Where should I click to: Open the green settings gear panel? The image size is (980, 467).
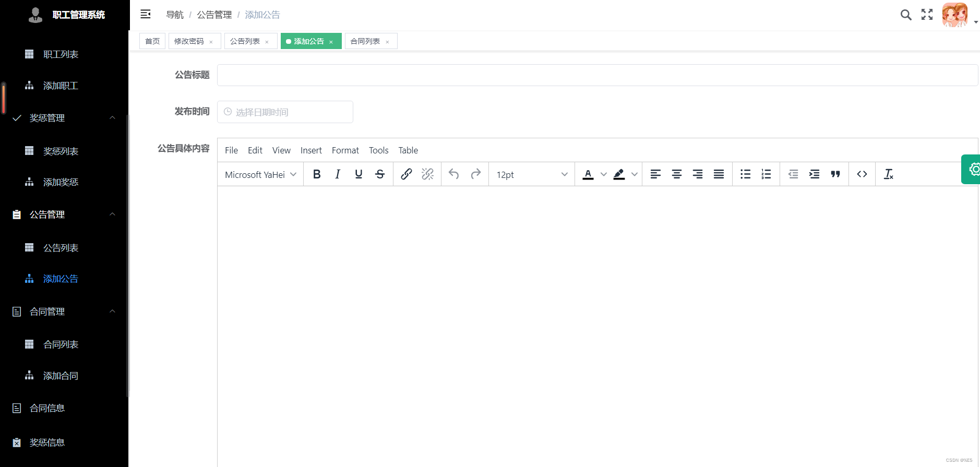[972, 169]
